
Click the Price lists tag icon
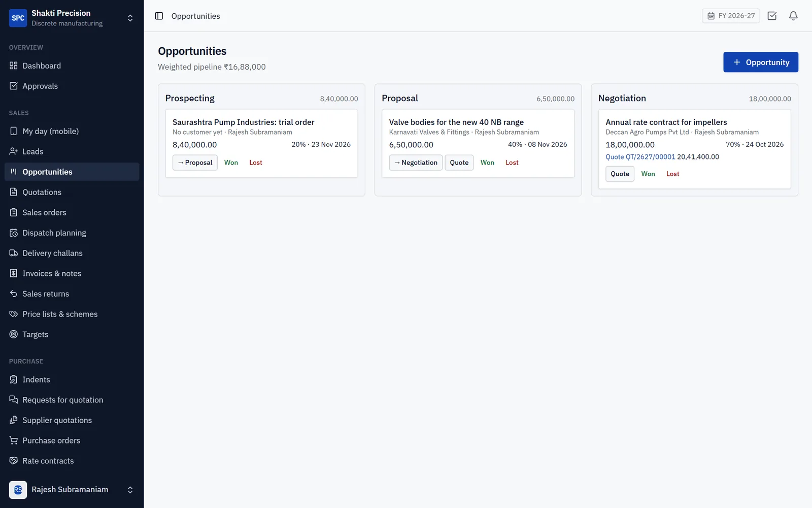coord(14,314)
